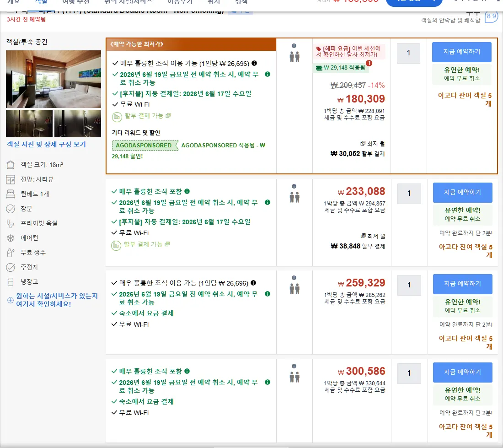Book the ₩233,088 offer with 지금 예약하기
The image size is (503, 448).
coord(463,193)
